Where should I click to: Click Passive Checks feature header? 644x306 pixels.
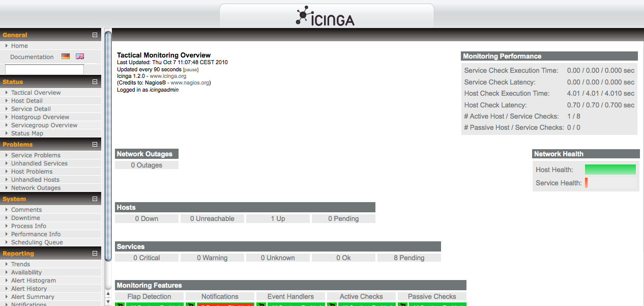coord(432,297)
